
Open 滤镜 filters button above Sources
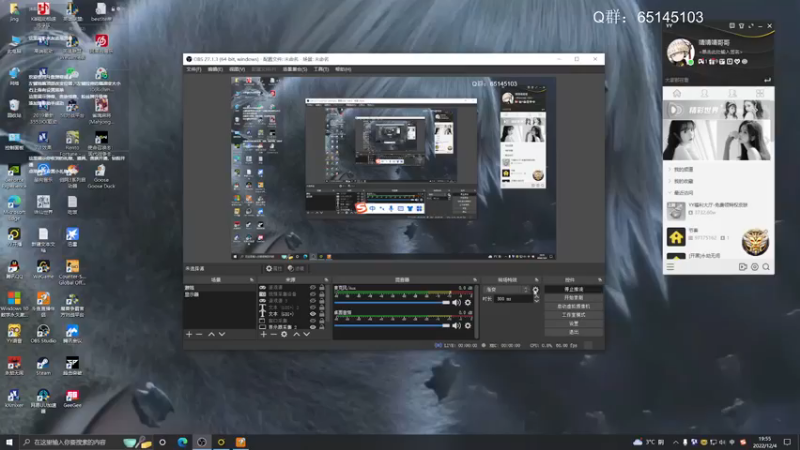296,268
